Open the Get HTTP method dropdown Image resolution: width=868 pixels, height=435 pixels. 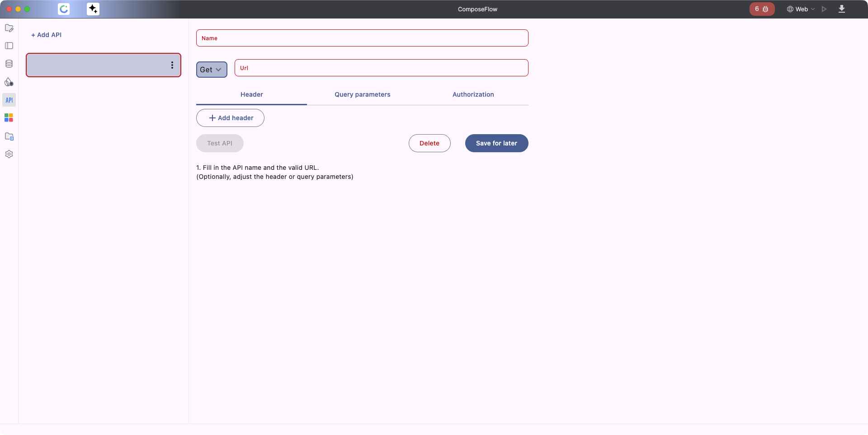tap(211, 70)
